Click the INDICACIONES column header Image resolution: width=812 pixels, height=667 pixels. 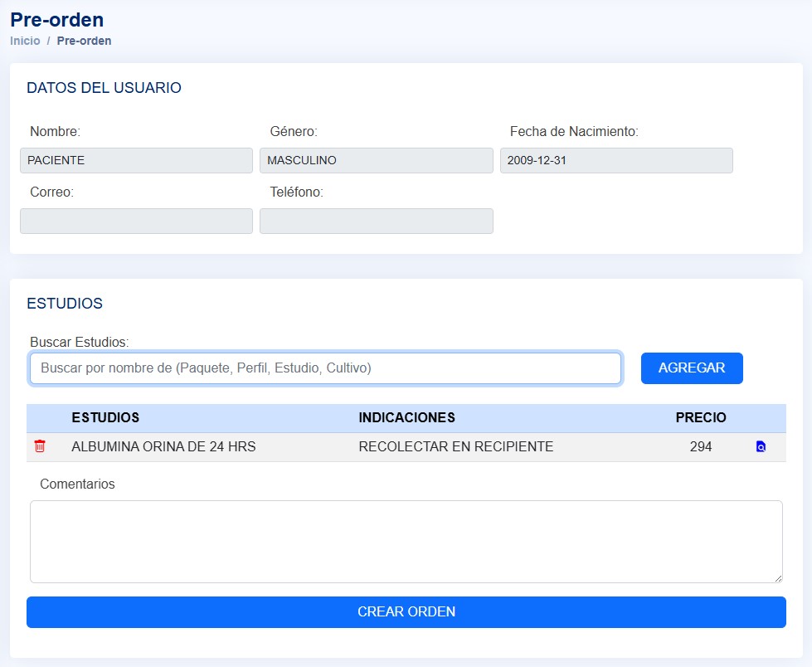click(406, 417)
